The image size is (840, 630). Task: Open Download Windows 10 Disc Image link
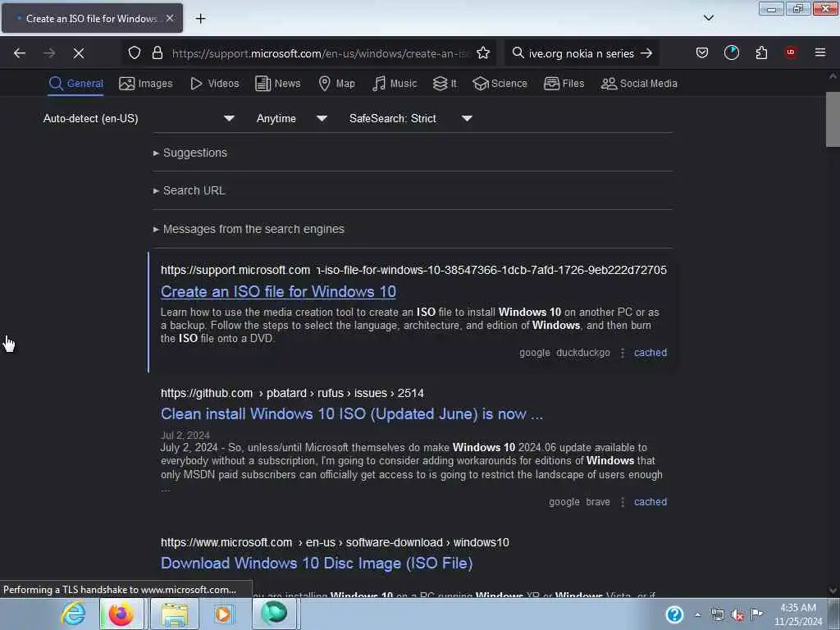tap(317, 564)
